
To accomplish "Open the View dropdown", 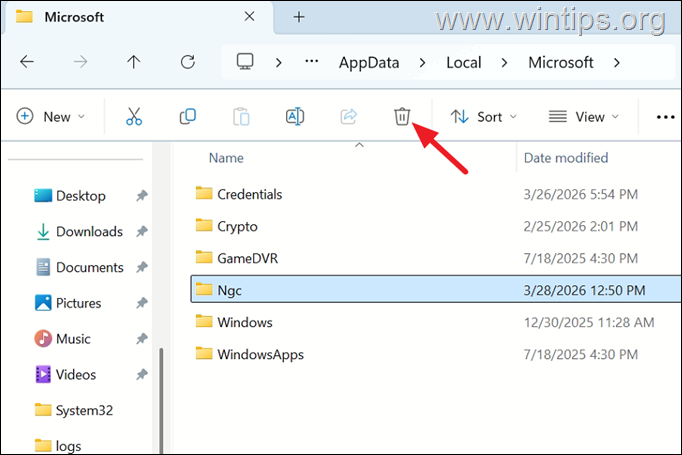I will (x=583, y=117).
